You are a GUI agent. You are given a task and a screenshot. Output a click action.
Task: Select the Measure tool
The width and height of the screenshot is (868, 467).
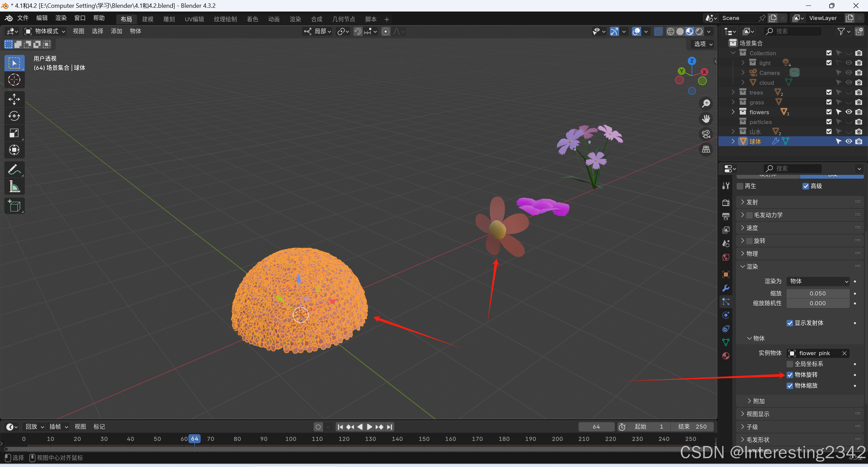pyautogui.click(x=14, y=186)
